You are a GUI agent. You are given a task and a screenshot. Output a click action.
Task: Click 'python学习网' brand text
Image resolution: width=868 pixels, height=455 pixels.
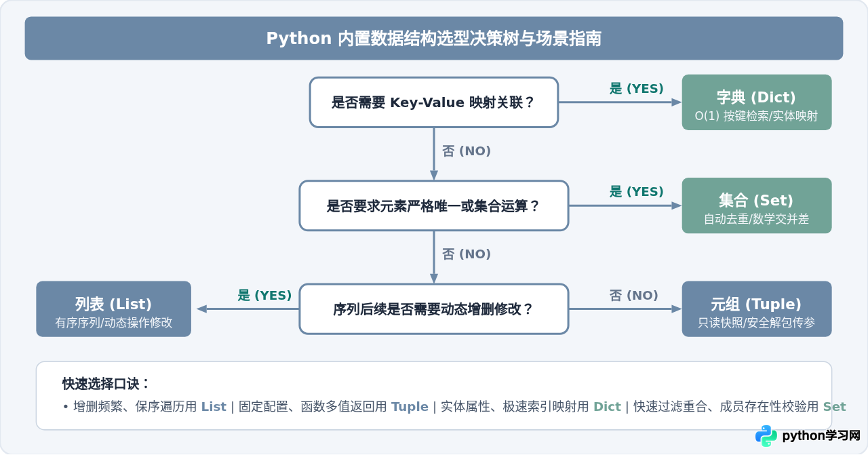pyautogui.click(x=821, y=436)
